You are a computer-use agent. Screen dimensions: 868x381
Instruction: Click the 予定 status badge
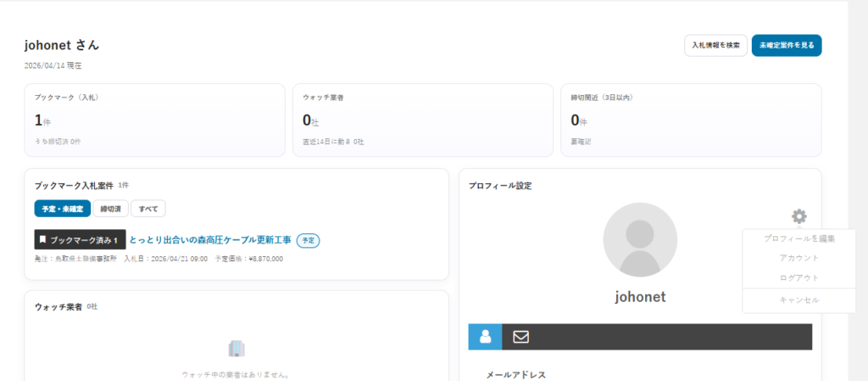tap(309, 241)
